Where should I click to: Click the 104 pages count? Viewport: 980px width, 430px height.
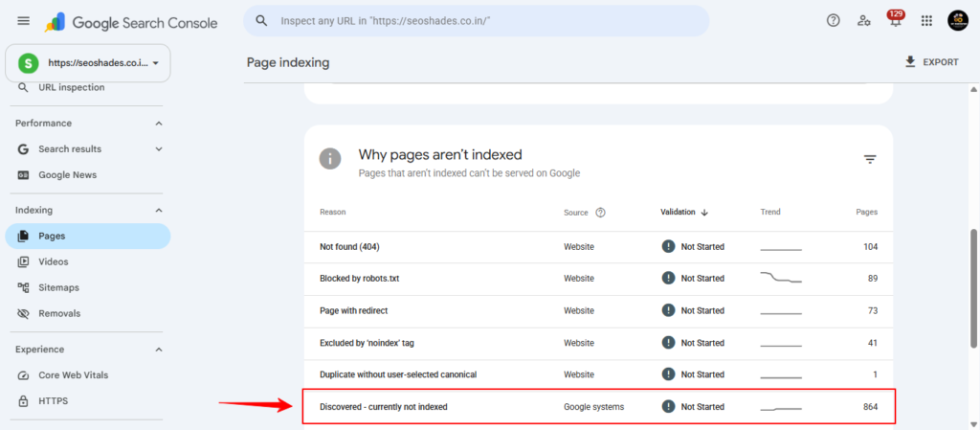point(870,247)
